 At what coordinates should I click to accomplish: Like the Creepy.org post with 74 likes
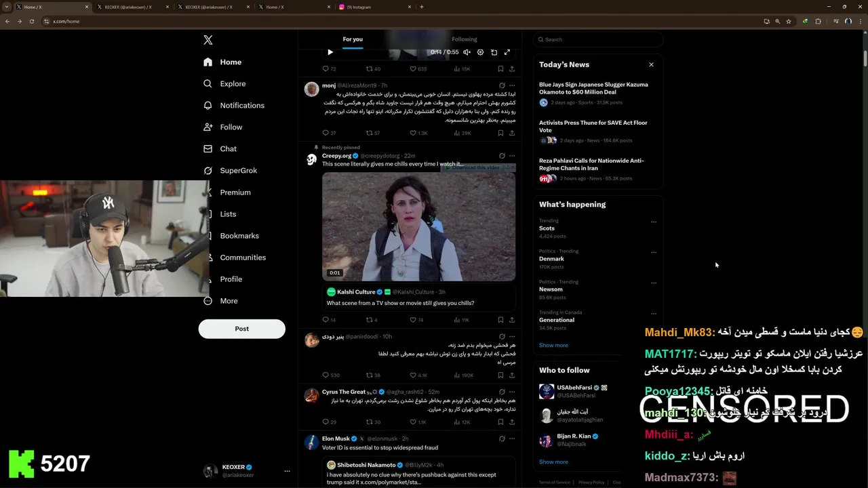(x=416, y=320)
